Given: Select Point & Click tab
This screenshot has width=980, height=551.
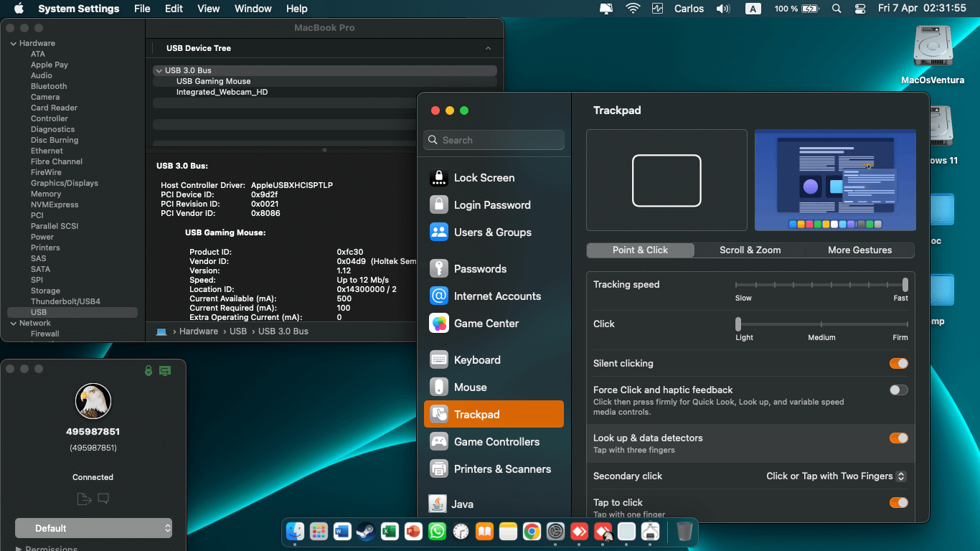Looking at the screenshot, I should pyautogui.click(x=640, y=250).
